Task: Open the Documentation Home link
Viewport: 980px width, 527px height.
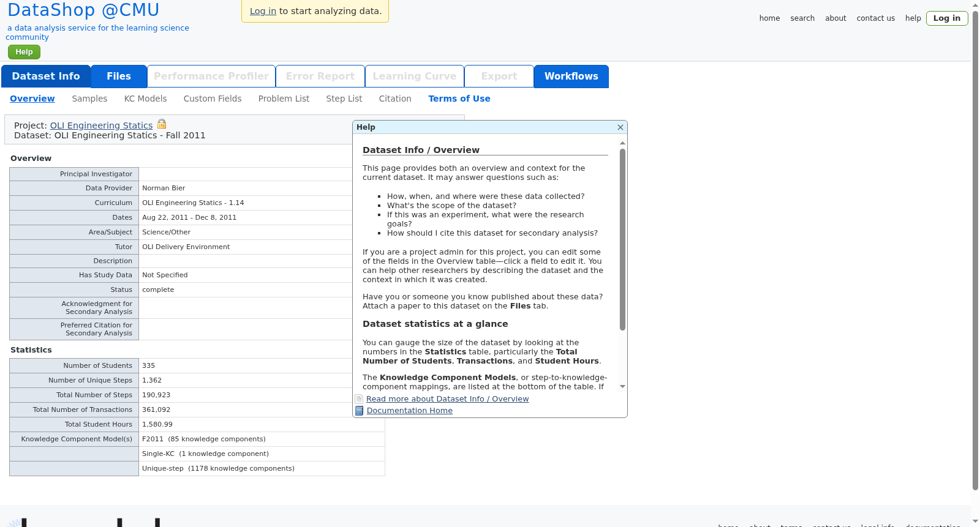Action: (410, 411)
